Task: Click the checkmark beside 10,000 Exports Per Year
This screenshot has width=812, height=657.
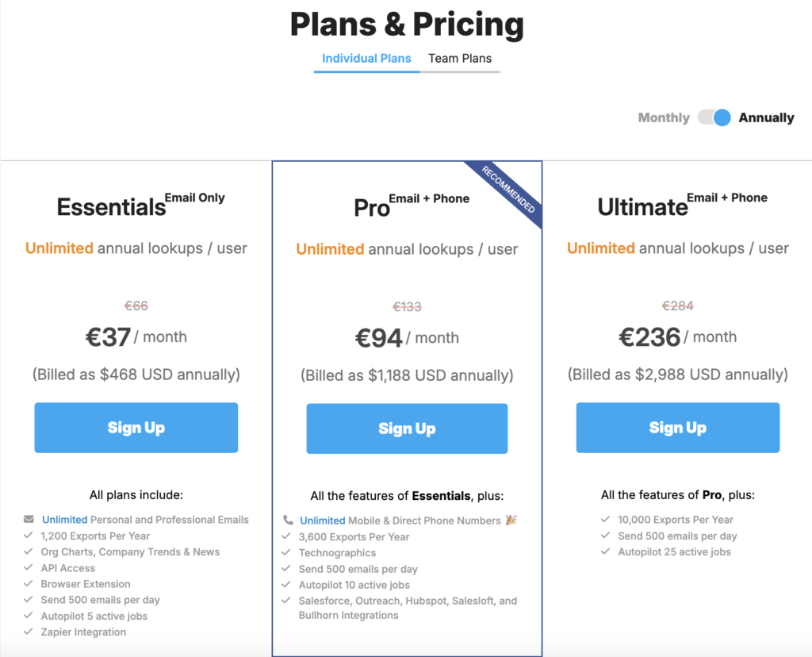Action: pyautogui.click(x=607, y=520)
